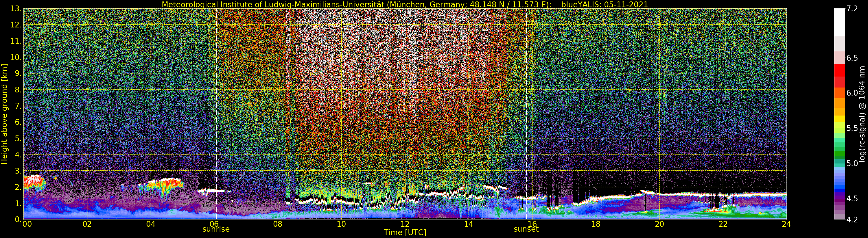Click the time axis tick label "14"

click(x=468, y=224)
